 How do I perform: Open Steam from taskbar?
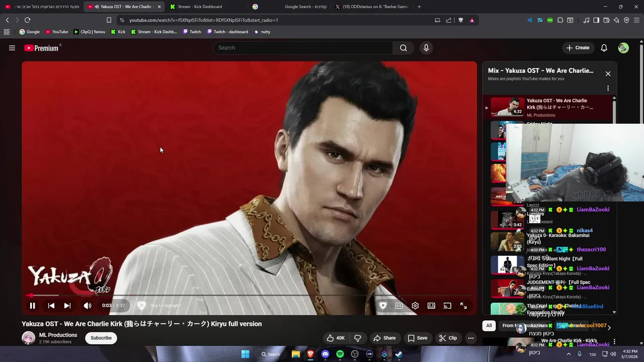click(398, 354)
